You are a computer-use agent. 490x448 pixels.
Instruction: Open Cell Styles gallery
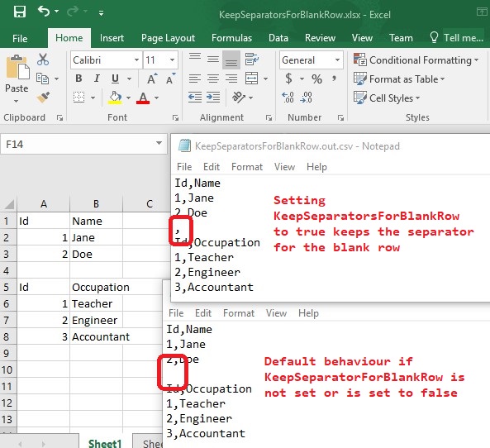click(387, 98)
